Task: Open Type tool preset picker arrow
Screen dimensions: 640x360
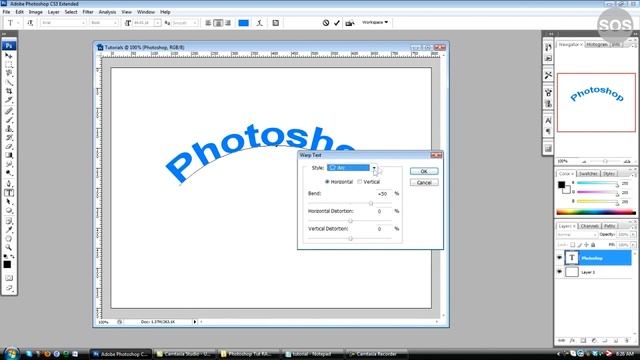Action: coord(18,23)
